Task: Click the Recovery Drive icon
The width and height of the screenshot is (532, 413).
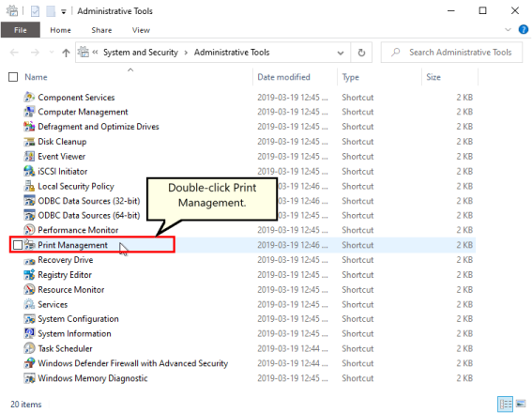Action: tap(29, 260)
